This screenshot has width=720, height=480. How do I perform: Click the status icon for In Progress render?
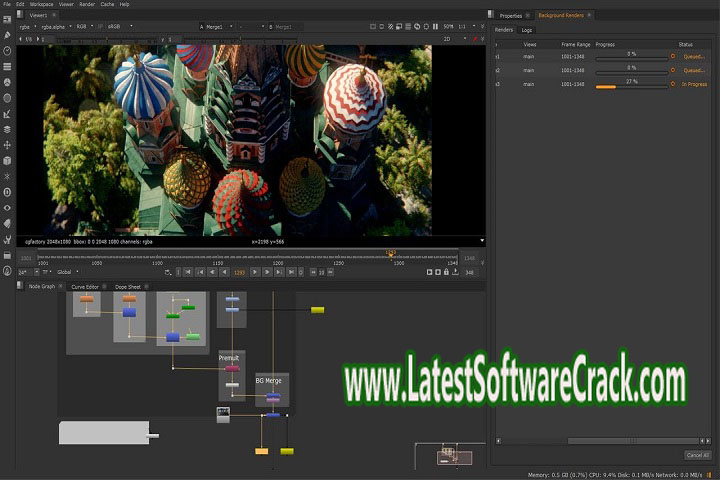673,85
